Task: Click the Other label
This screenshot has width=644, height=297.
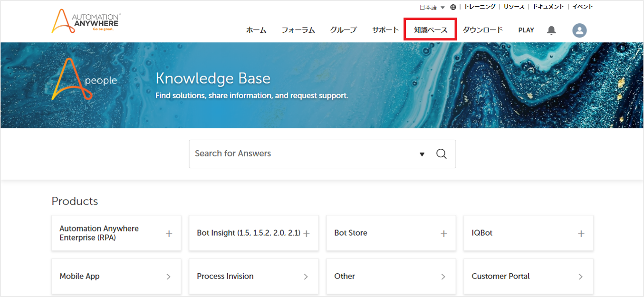Action: 345,276
